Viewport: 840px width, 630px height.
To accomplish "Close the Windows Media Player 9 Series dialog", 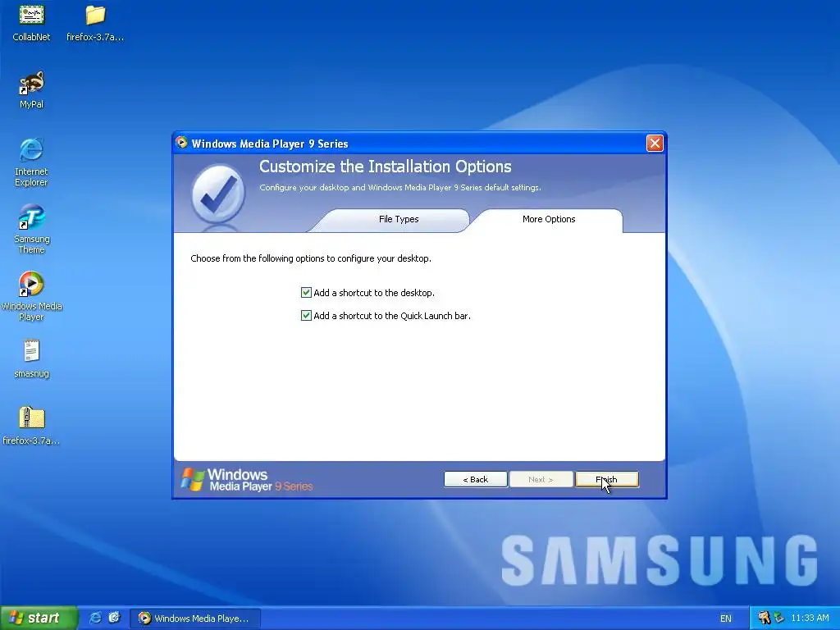I will pyautogui.click(x=655, y=143).
